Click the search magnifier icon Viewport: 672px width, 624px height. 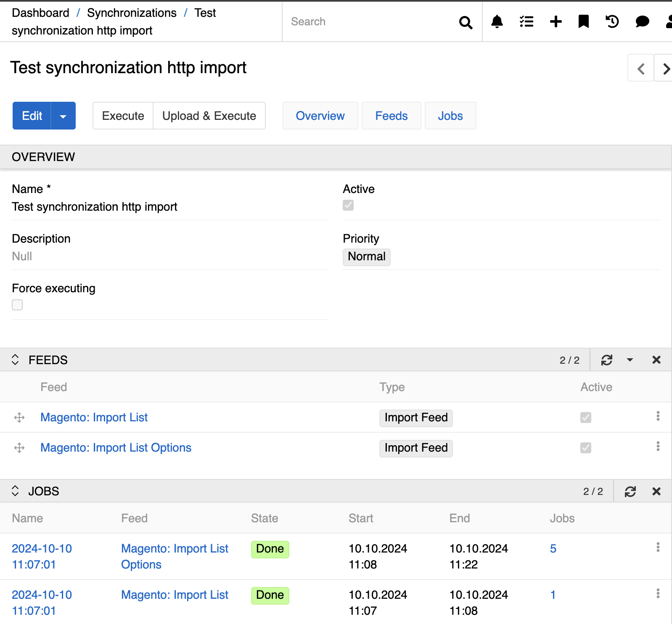466,22
